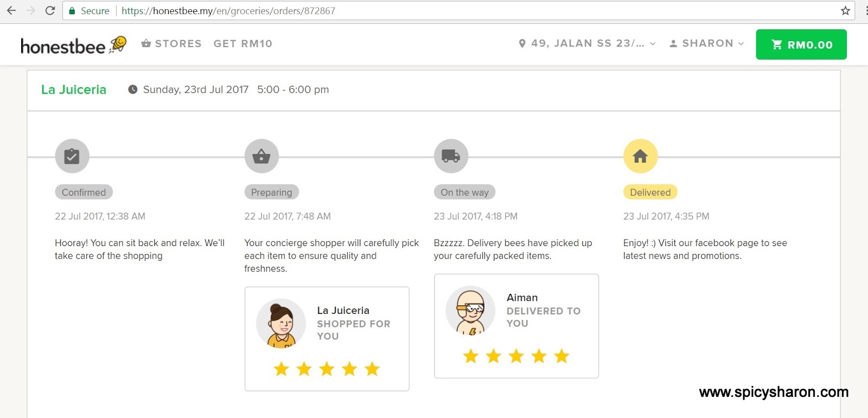This screenshot has width=868, height=418.
Task: Reload the page with the refresh icon
Action: coord(50,11)
